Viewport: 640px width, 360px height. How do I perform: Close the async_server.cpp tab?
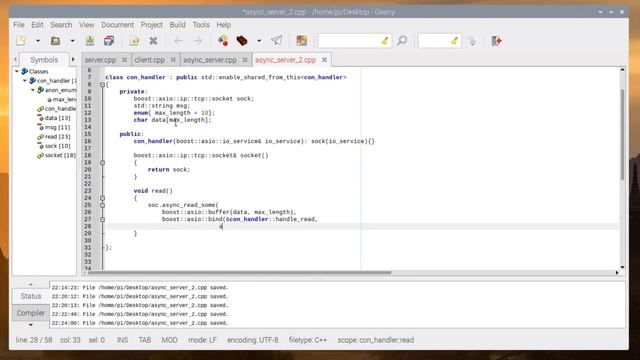245,60
